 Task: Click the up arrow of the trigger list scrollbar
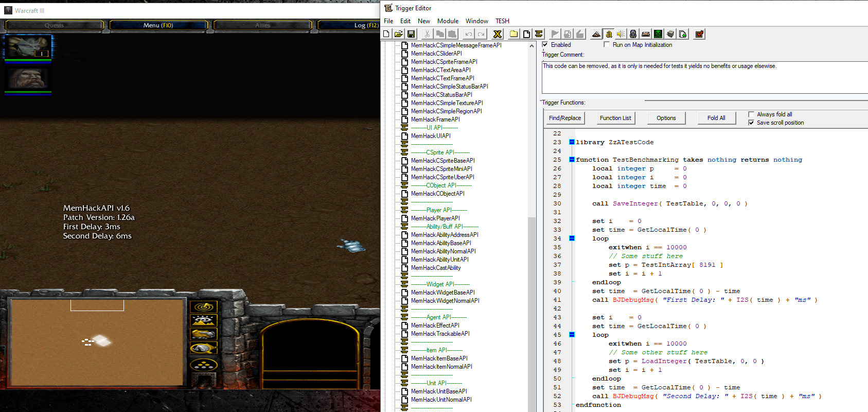coord(532,46)
